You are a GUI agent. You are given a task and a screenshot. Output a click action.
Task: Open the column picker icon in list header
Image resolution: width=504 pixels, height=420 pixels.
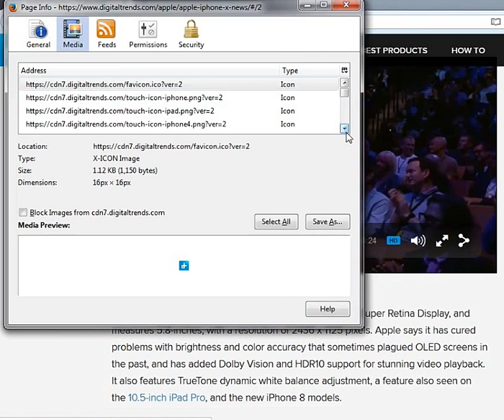tap(345, 70)
